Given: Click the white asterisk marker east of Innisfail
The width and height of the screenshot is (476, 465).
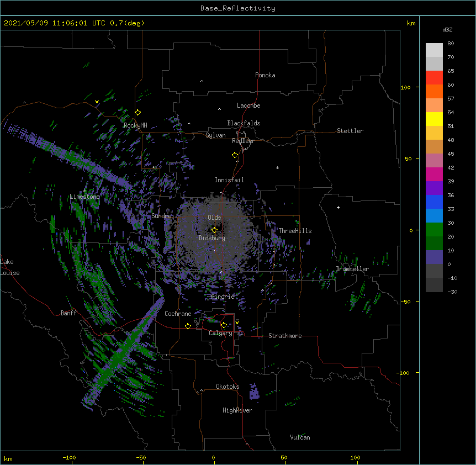Looking at the screenshot, I should [277, 167].
